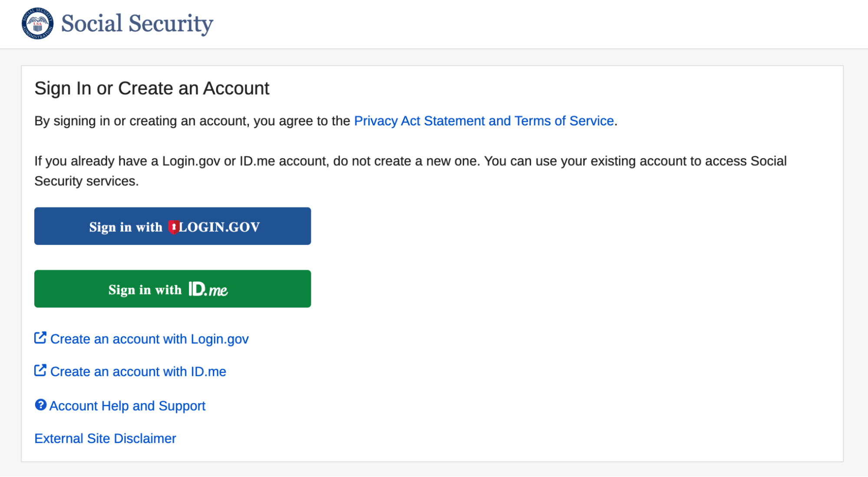This screenshot has height=477, width=868.
Task: Open Create an account with ID.me
Action: (x=138, y=372)
